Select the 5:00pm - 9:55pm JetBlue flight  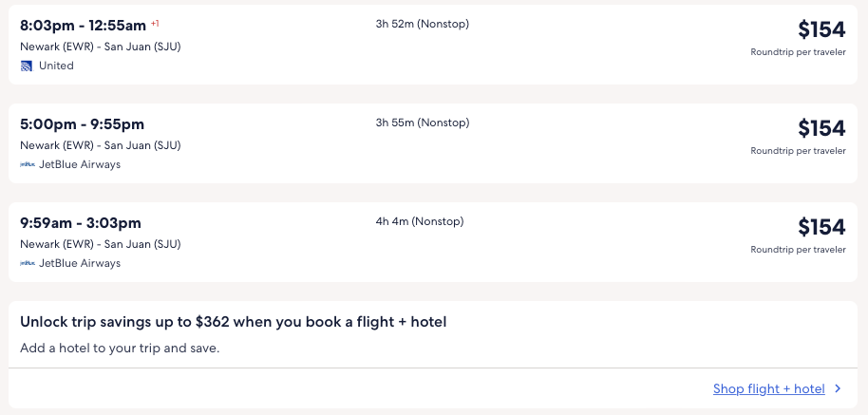(x=82, y=124)
